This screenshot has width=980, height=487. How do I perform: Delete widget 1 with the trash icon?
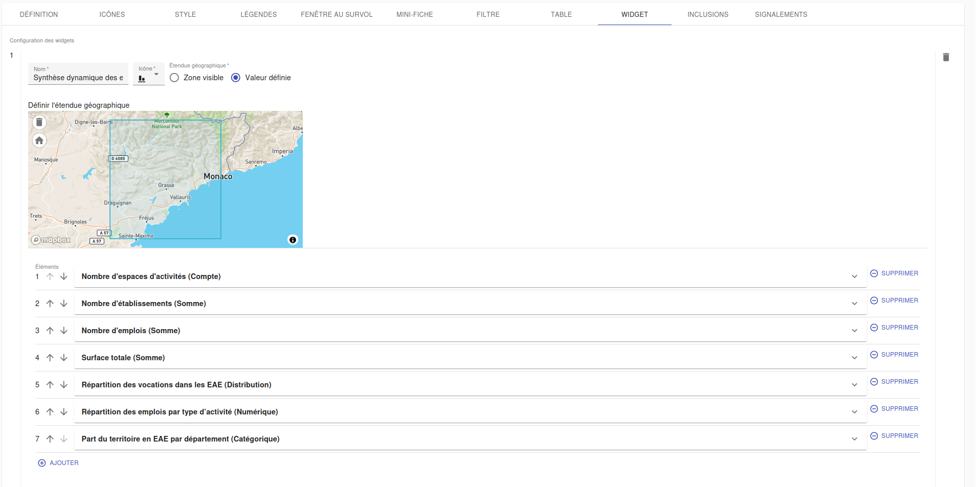[x=946, y=57]
